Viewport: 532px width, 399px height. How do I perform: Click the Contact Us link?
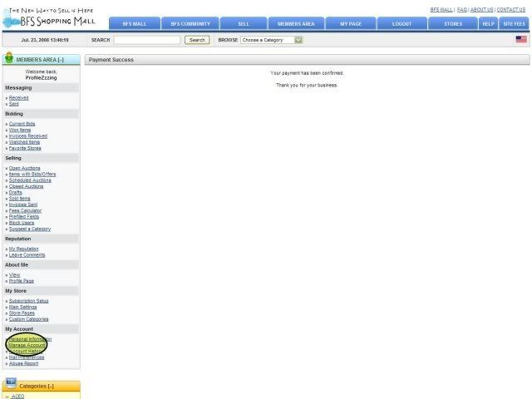511,10
